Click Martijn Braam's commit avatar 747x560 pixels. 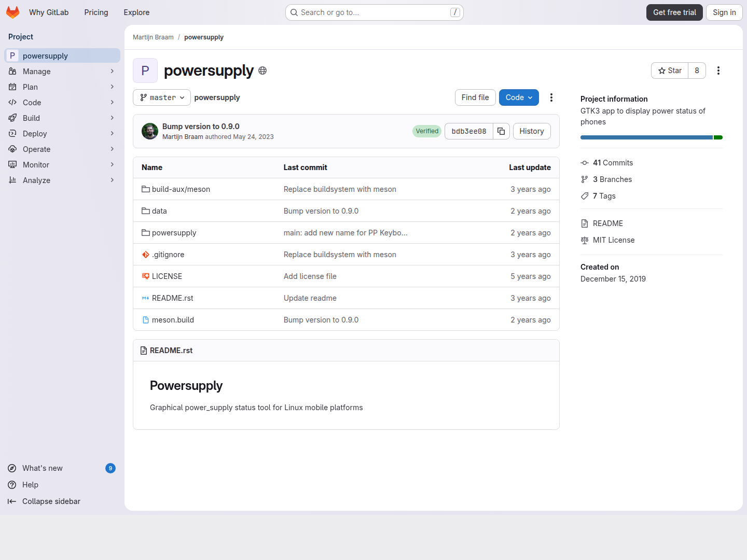150,131
